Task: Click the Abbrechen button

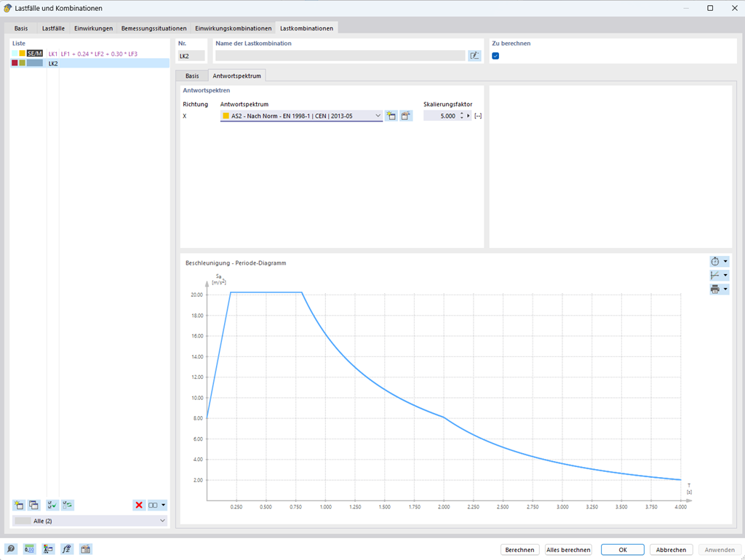Action: 671,550
